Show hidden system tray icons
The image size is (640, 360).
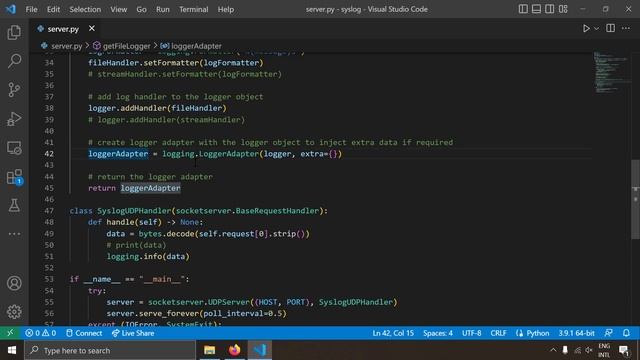click(553, 350)
